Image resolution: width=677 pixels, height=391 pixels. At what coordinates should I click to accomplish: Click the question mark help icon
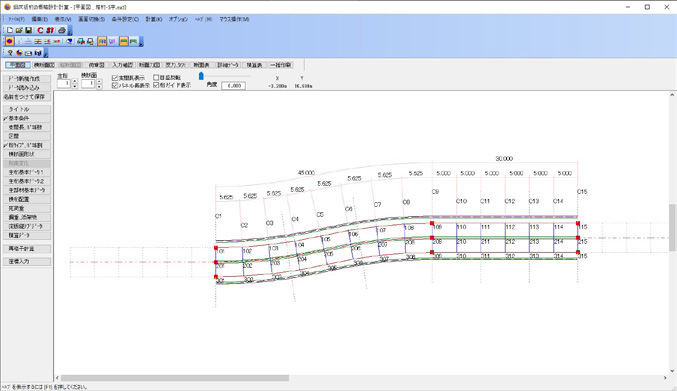[9, 53]
